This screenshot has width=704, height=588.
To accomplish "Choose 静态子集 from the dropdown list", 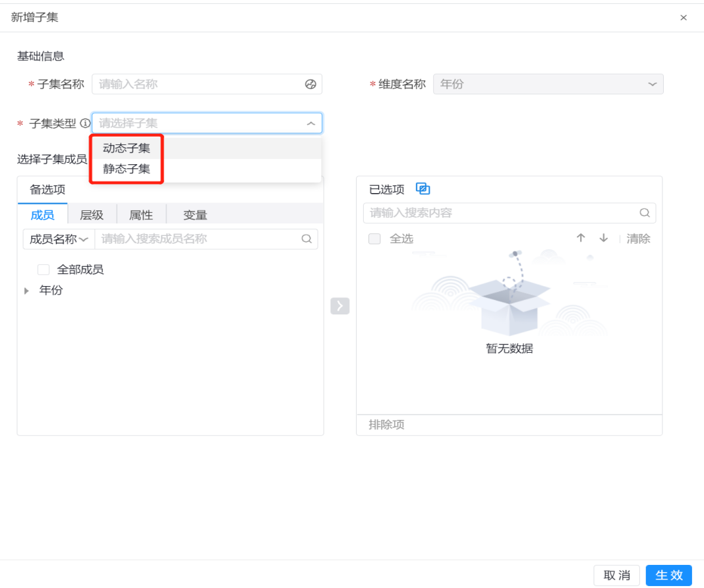I will coord(127,169).
